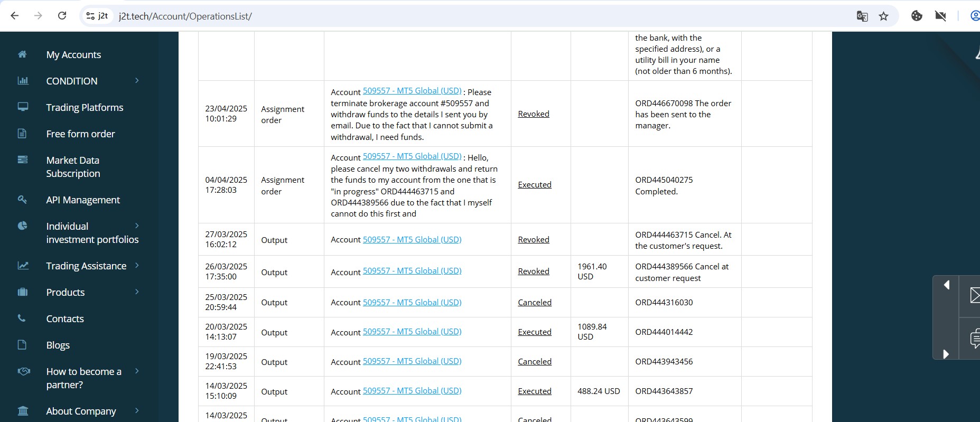
Task: Click the bar chart icon beside CONDITION
Action: (x=23, y=81)
